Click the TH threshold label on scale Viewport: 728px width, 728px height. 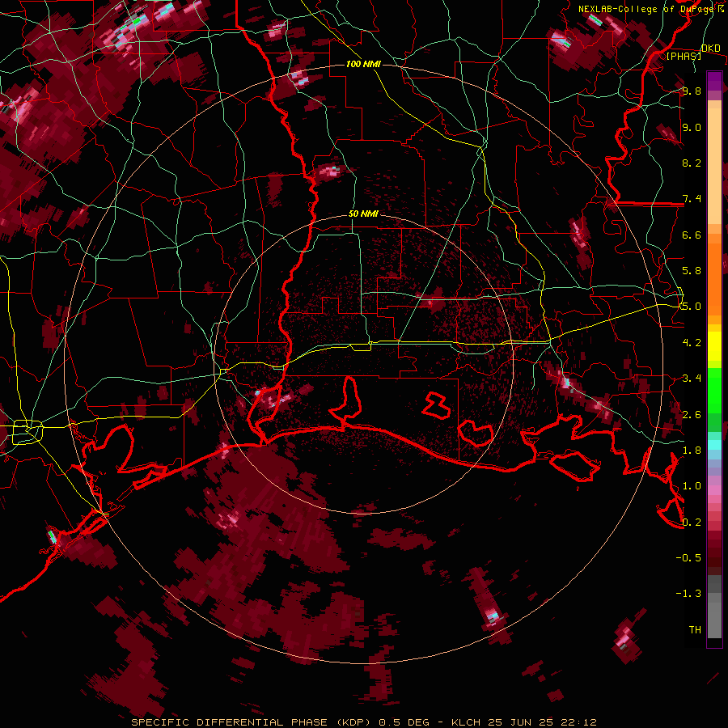695,630
